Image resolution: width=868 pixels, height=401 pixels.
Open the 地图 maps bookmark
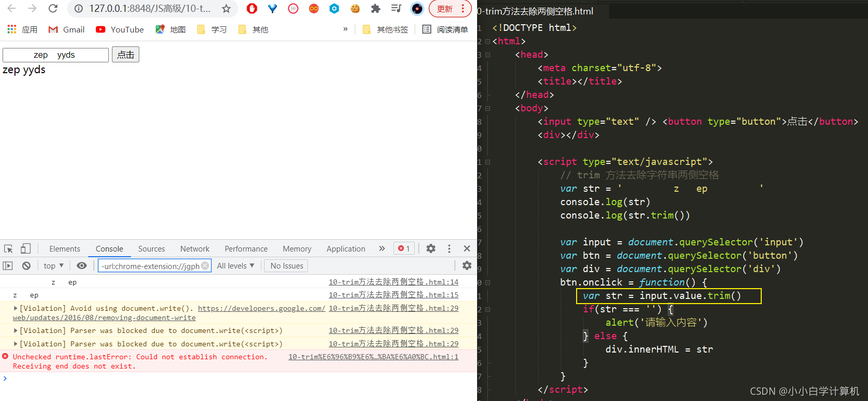pos(171,29)
